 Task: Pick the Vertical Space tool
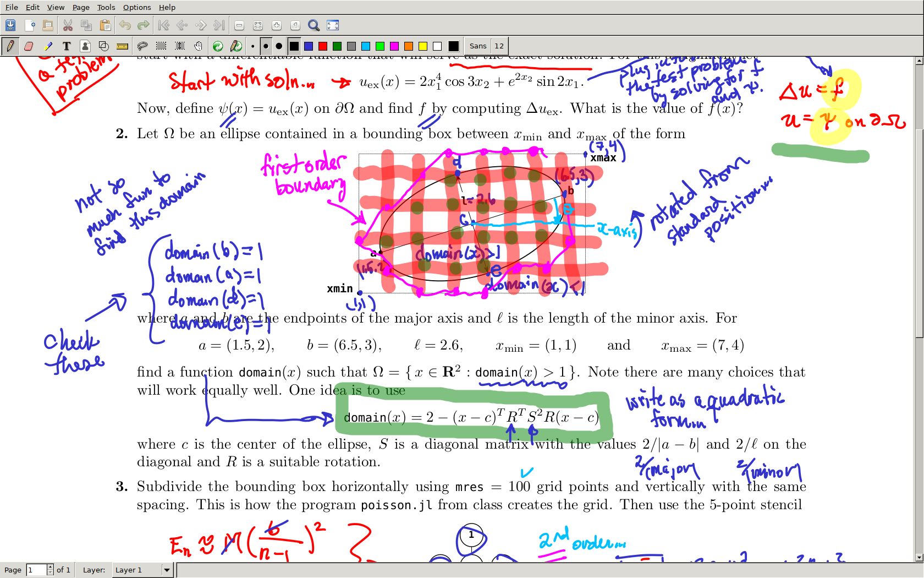tap(180, 46)
